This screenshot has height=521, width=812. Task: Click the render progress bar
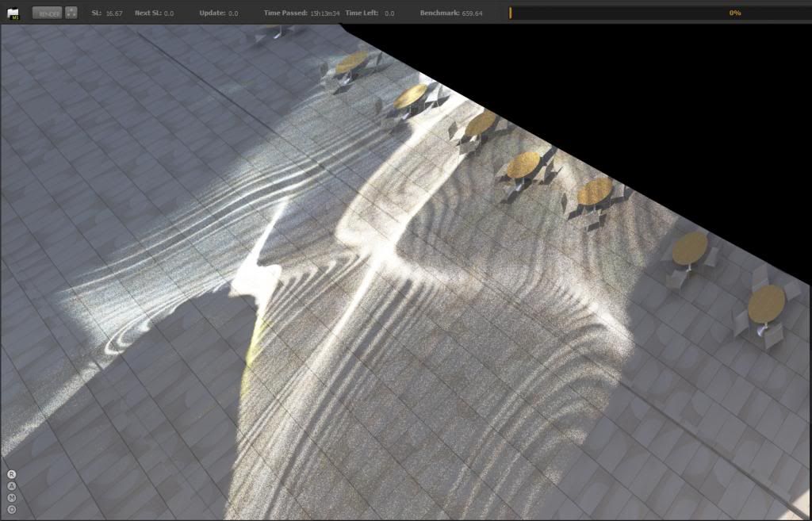[658, 13]
